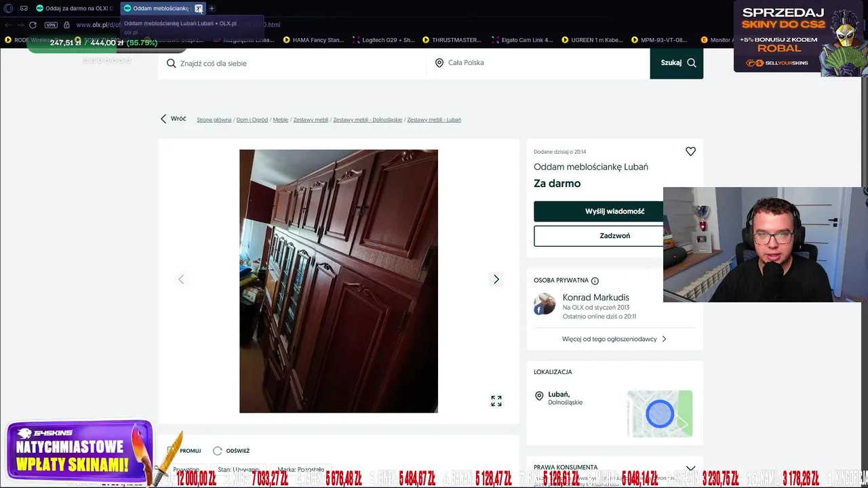
Task: Open the Elgato Cam Link 4... bookmark
Action: click(x=522, y=40)
